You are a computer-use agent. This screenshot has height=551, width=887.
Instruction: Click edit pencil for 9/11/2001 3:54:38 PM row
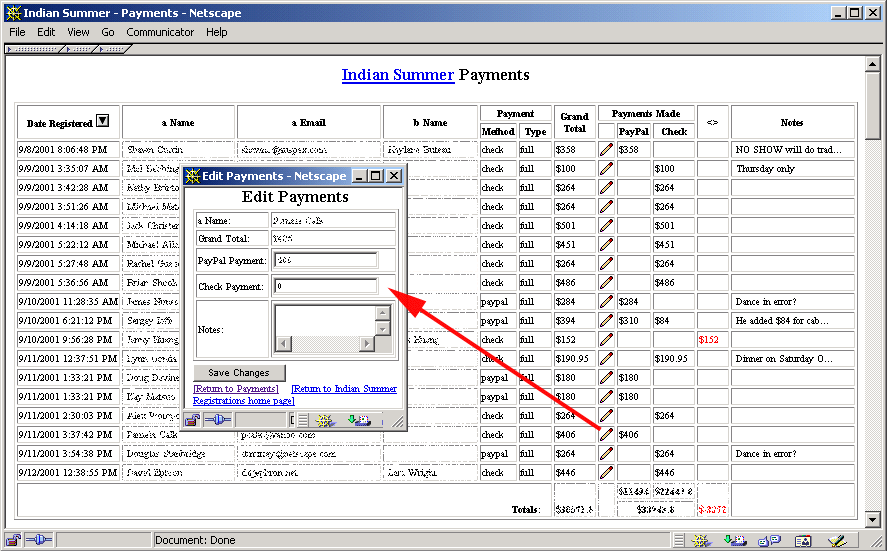[606, 454]
